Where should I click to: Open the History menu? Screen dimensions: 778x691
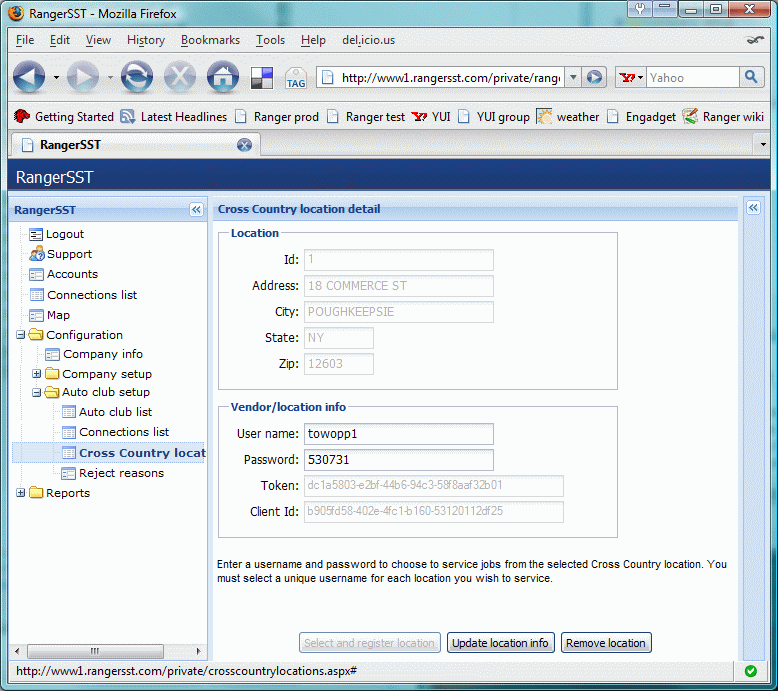click(146, 40)
